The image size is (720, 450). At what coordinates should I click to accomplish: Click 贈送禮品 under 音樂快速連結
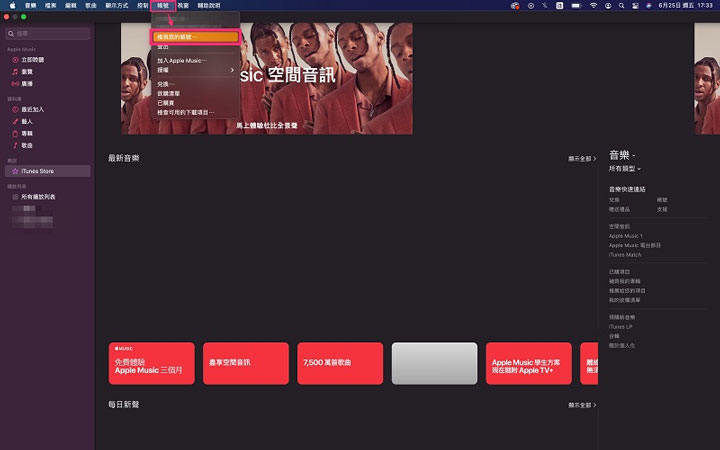point(619,209)
